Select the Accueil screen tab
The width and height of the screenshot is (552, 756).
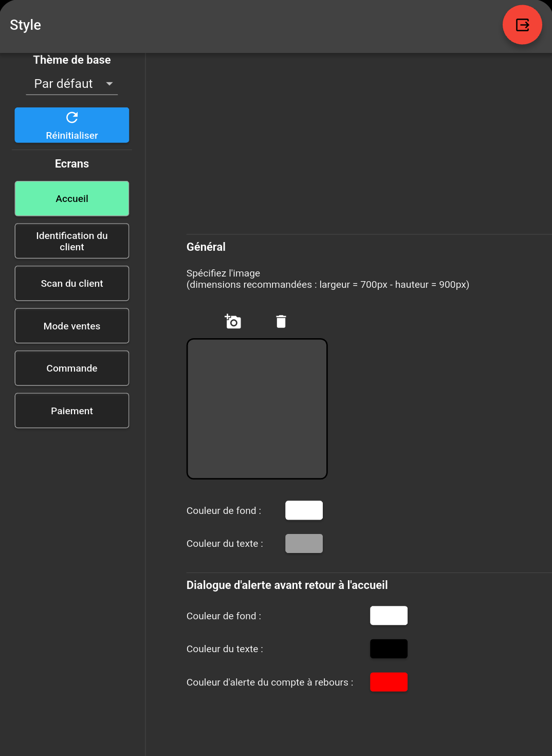click(72, 198)
